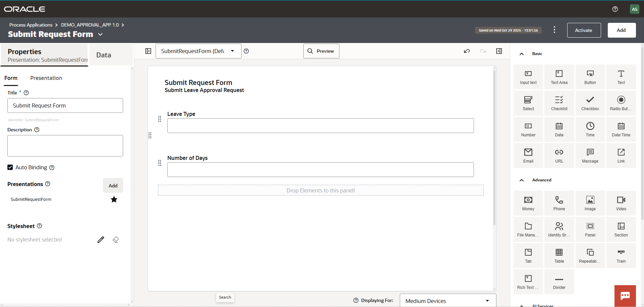Screen dimensions: 644x307
Task: Click the Checklist palette element
Action: pos(559,103)
